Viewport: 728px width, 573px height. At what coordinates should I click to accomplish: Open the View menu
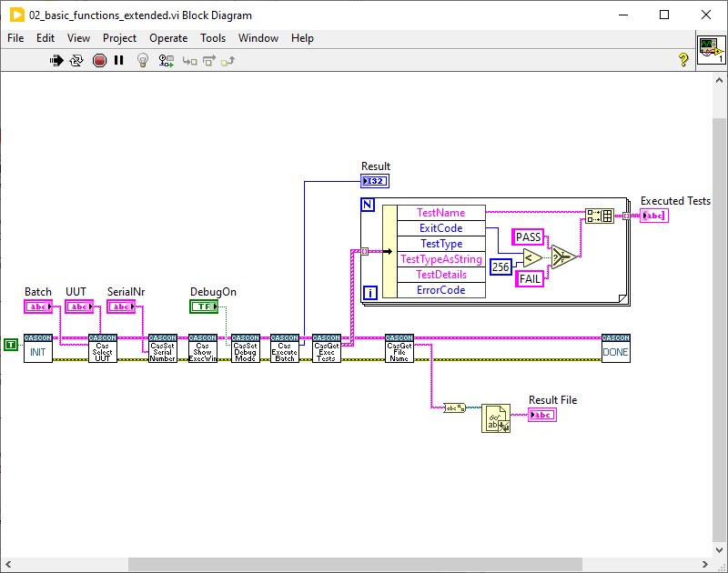click(78, 38)
